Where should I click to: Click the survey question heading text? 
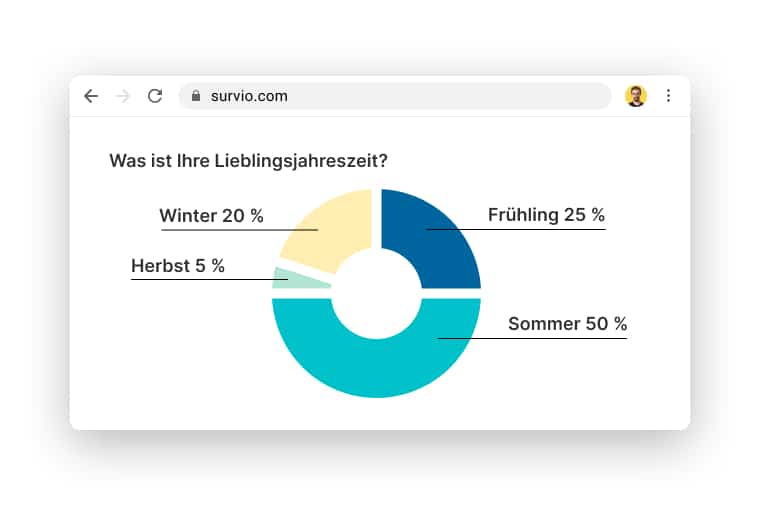(x=248, y=160)
